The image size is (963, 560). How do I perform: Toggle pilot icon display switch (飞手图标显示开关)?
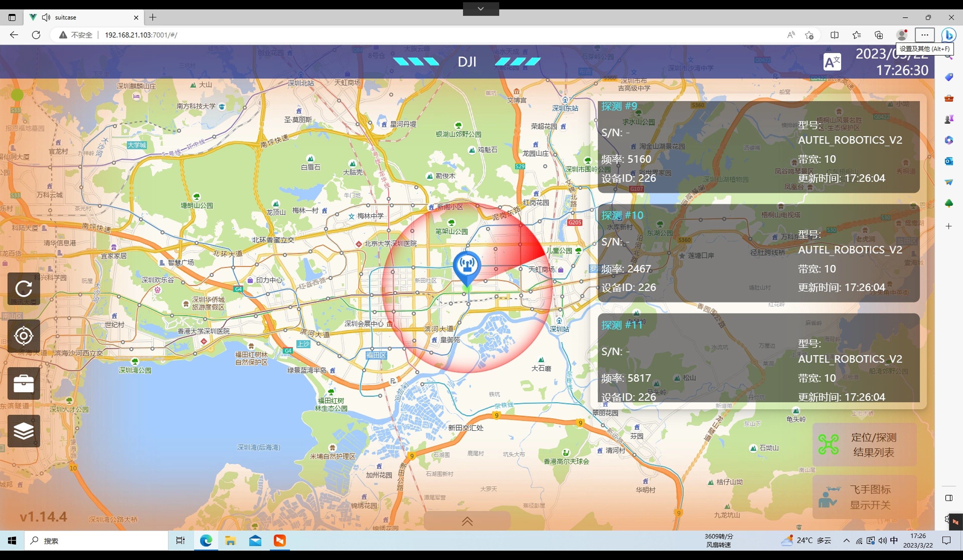[865, 497]
